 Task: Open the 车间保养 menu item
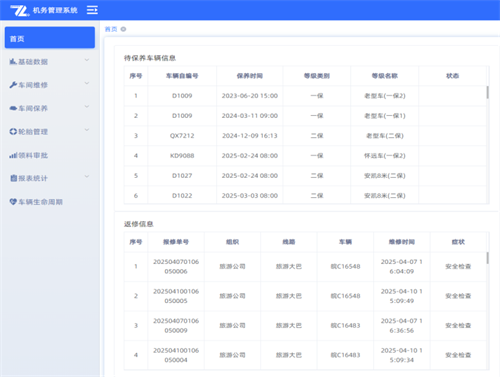[50, 108]
